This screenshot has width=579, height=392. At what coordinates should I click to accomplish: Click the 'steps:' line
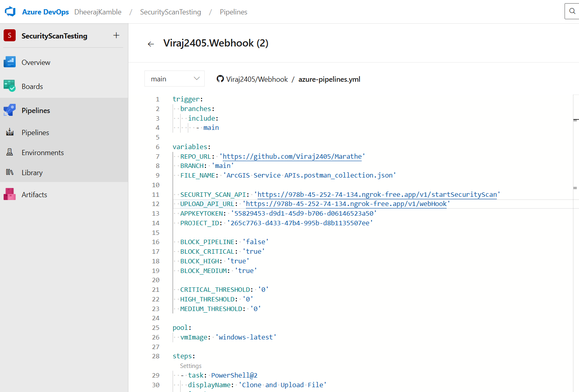(x=184, y=356)
